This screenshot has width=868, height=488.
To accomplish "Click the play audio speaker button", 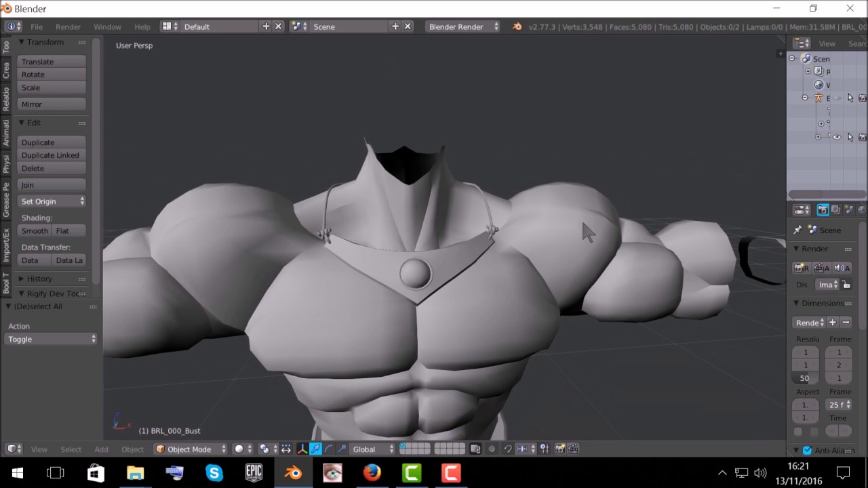I will coord(842,268).
